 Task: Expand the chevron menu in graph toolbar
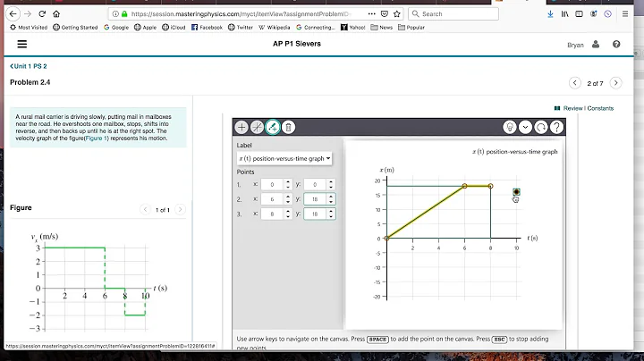[x=525, y=127]
